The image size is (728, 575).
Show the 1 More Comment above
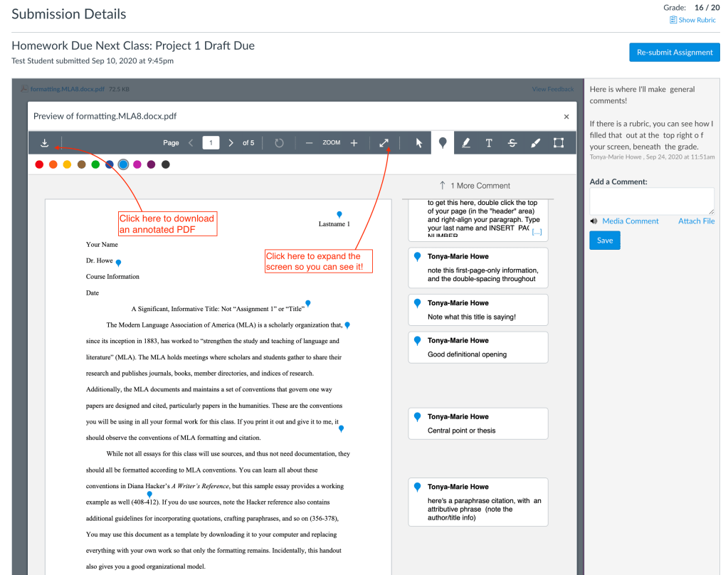coord(477,186)
